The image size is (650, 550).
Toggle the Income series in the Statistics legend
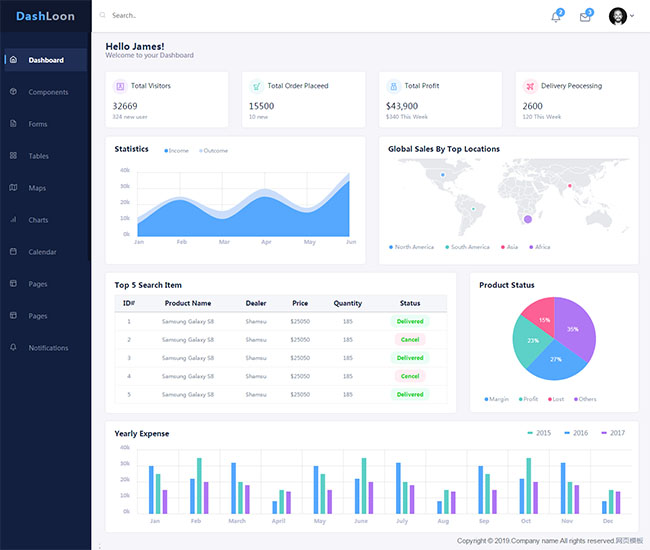(176, 151)
